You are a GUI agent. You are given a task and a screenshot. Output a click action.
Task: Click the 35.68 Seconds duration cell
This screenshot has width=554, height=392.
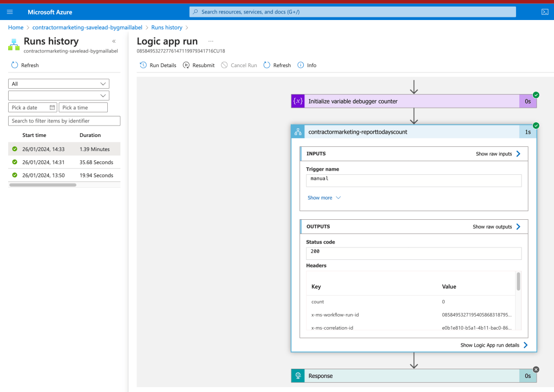(96, 162)
